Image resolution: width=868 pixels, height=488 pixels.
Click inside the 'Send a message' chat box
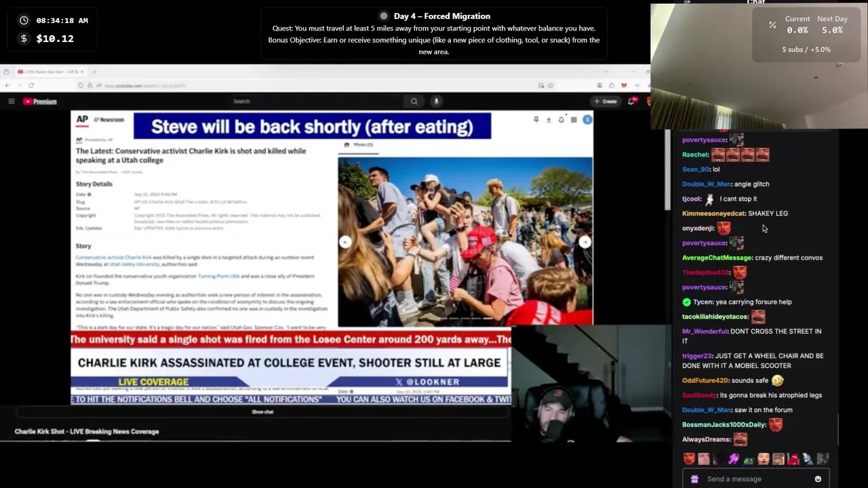tap(756, 479)
